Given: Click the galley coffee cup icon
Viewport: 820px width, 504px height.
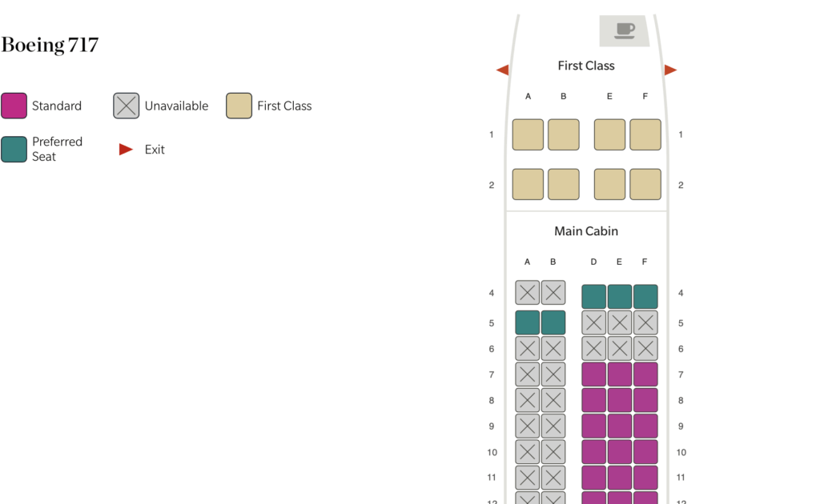Looking at the screenshot, I should point(625,30).
